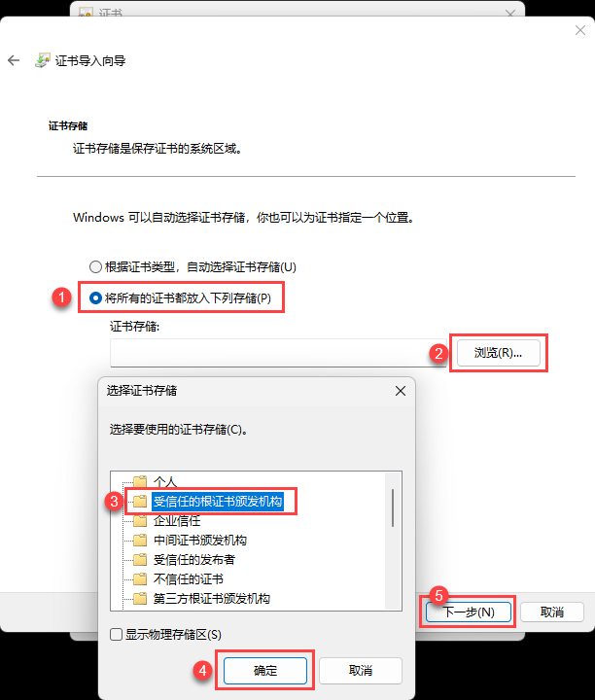Choose the 受信任的发布者 store entry
595x700 pixels.
[193, 559]
